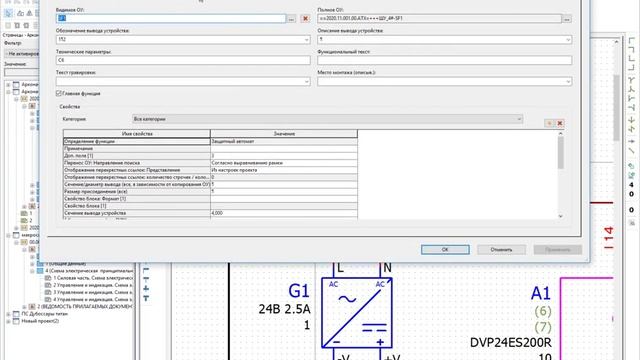The width and height of the screenshot is (640, 360).
Task: Click the red X next to visible OU field
Action: (305, 19)
